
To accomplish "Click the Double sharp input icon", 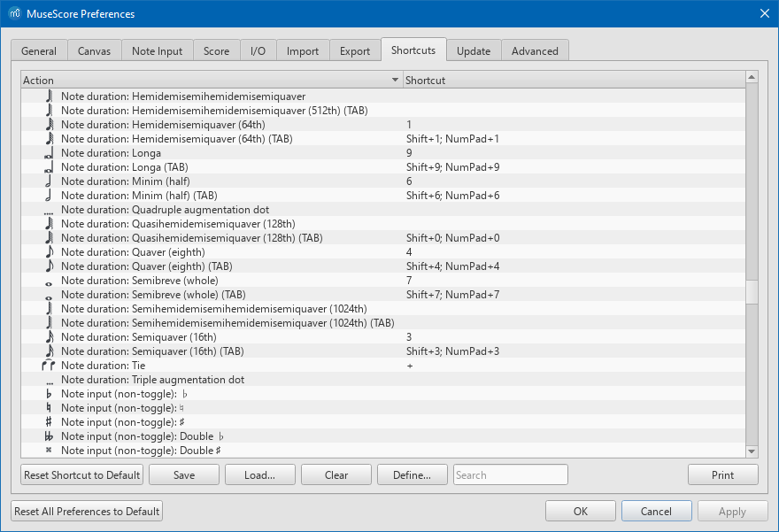I will pyautogui.click(x=49, y=450).
